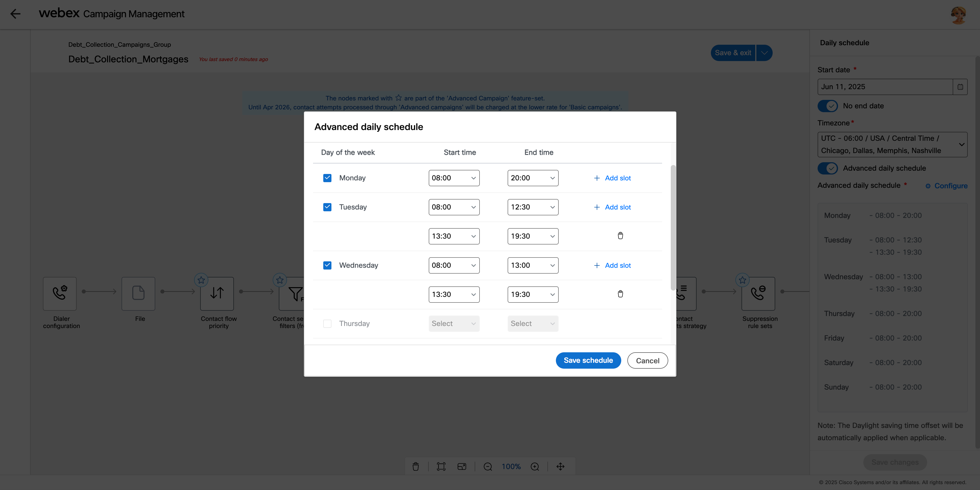Click the zoom in canvas icon

point(535,467)
